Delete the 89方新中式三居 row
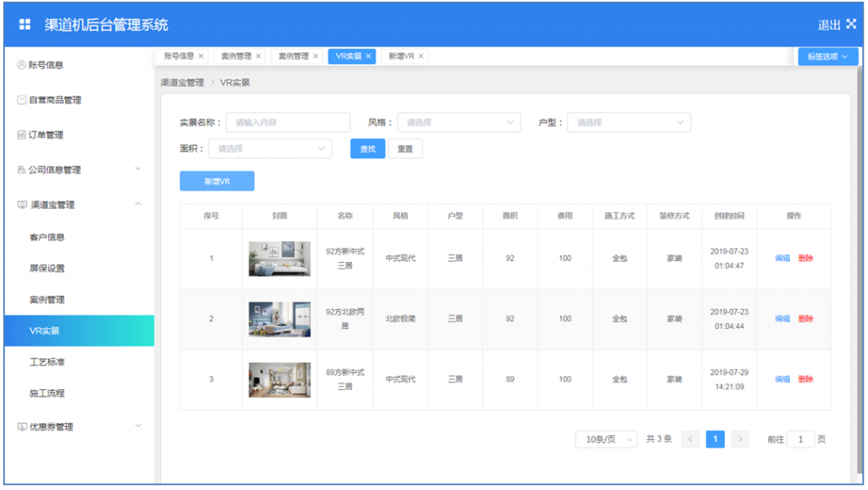The height and width of the screenshot is (490, 868). pos(805,379)
